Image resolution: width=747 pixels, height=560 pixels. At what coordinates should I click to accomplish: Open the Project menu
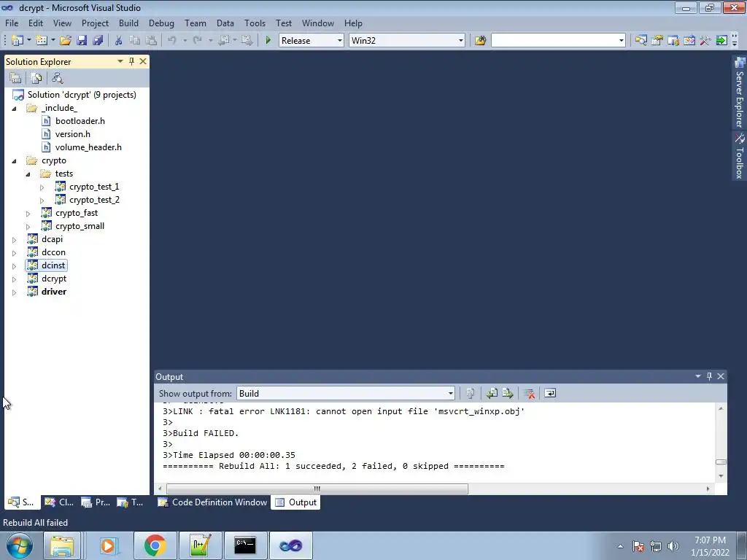point(96,23)
